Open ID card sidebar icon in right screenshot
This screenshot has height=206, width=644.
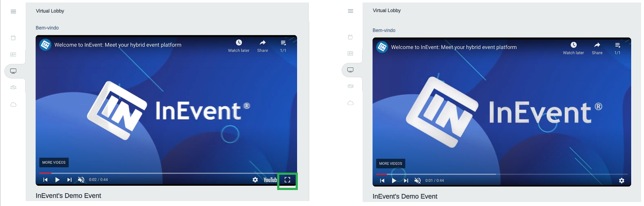pos(350,54)
